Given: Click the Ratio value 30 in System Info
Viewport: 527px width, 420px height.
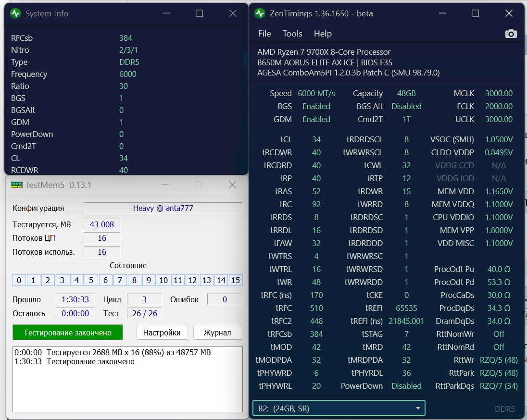Looking at the screenshot, I should tap(124, 86).
